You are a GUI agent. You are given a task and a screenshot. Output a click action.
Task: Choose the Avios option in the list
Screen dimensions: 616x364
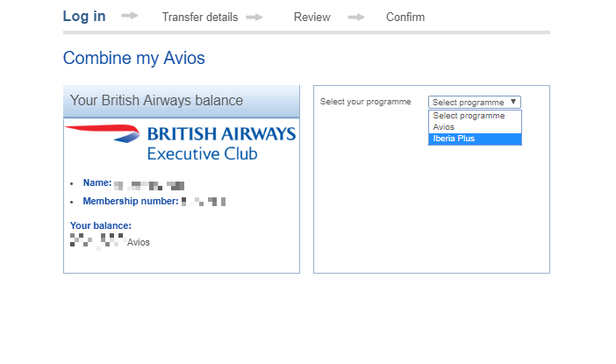(x=475, y=127)
